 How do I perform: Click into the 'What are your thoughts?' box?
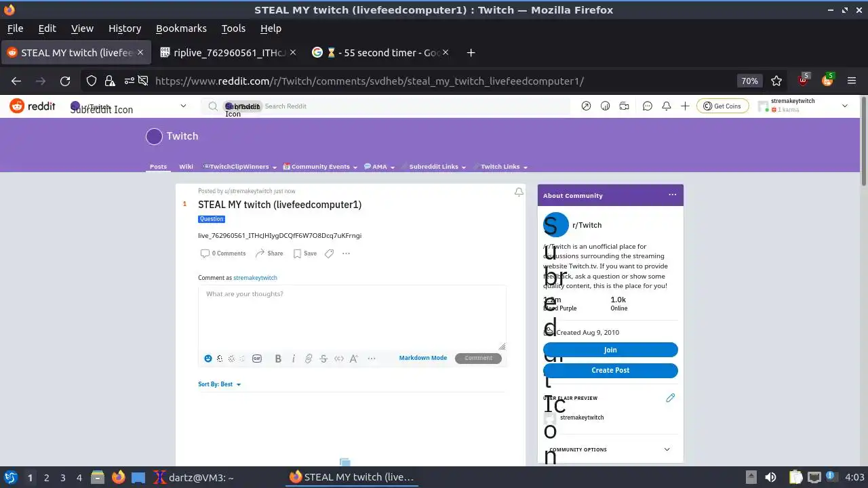click(352, 317)
